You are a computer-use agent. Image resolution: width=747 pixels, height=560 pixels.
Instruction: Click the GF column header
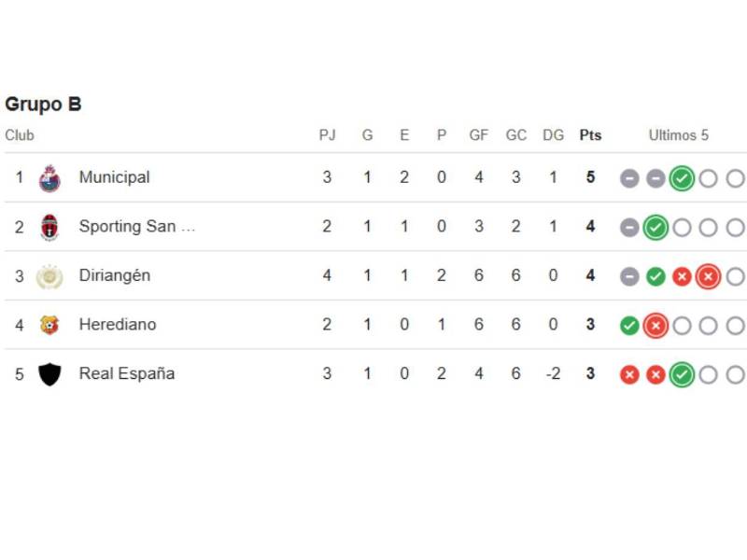[x=478, y=134]
